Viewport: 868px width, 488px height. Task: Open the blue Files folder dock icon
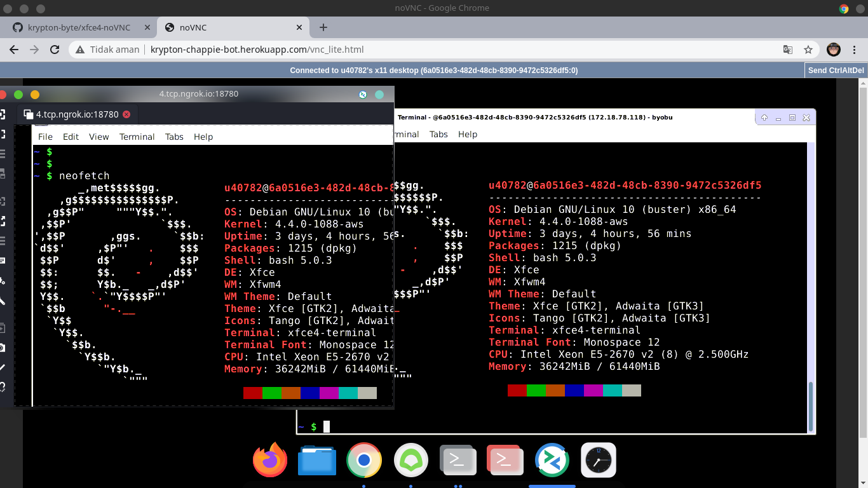click(x=317, y=460)
